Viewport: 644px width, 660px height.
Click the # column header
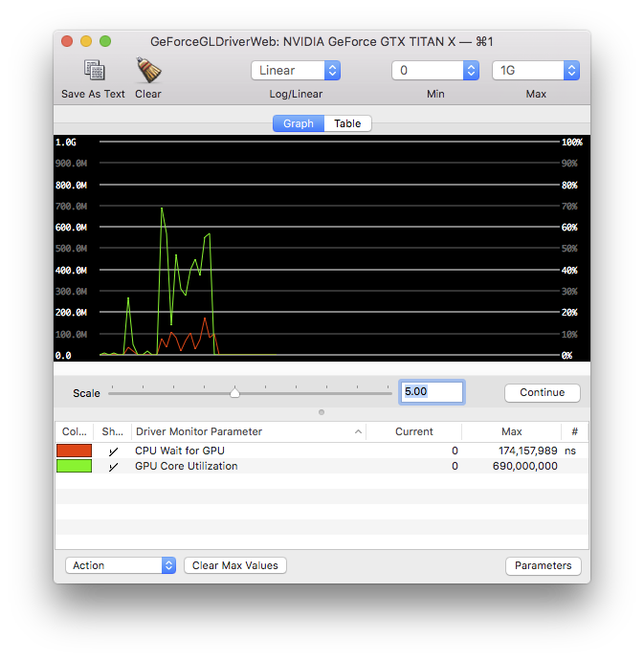[x=574, y=431]
